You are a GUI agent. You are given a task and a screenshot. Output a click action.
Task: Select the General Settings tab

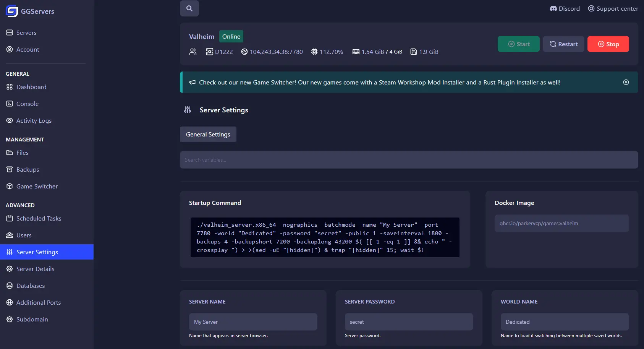point(208,134)
